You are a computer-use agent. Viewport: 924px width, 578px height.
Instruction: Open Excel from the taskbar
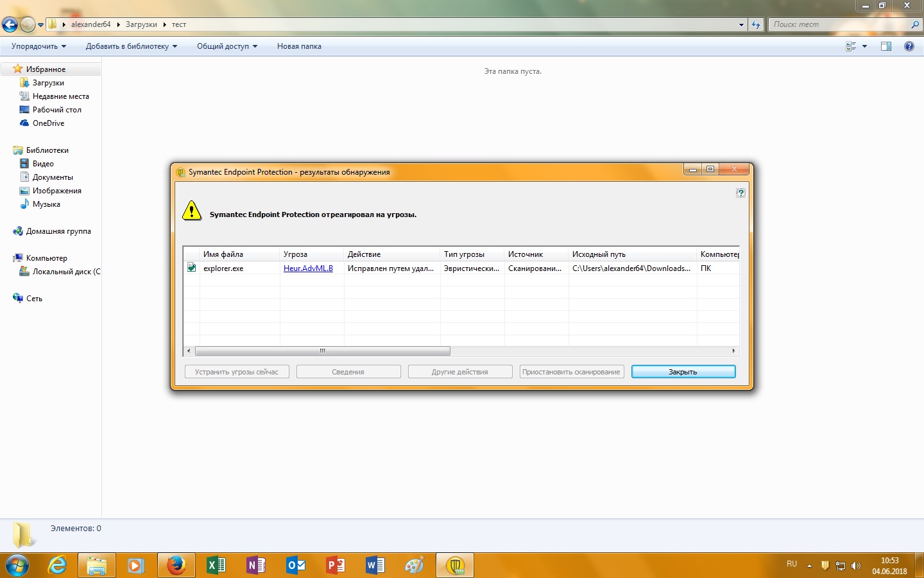pos(216,565)
